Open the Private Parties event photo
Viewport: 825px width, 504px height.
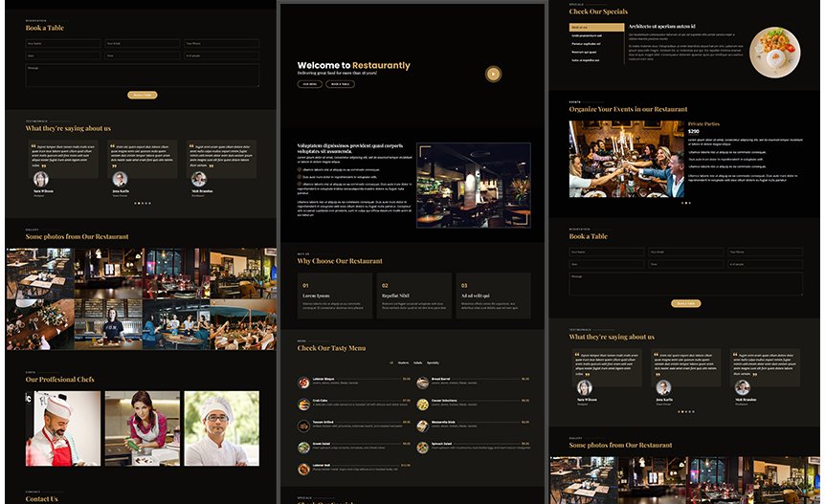pos(627,159)
